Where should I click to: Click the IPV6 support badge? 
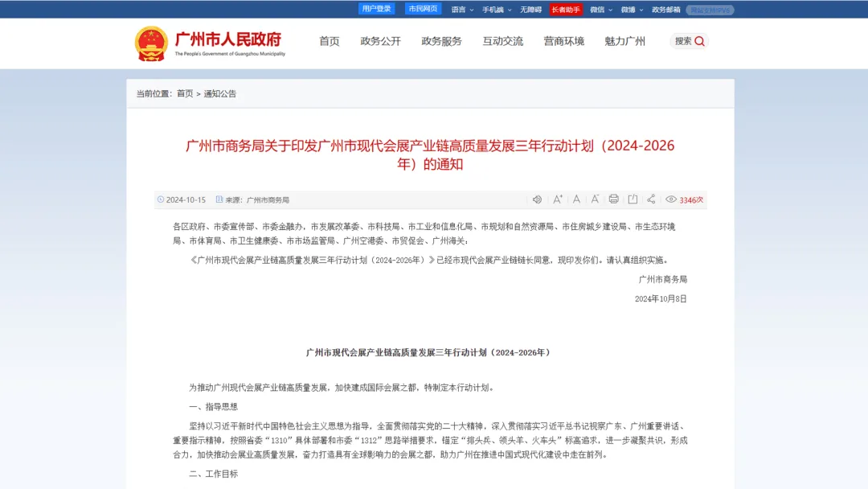click(x=710, y=10)
